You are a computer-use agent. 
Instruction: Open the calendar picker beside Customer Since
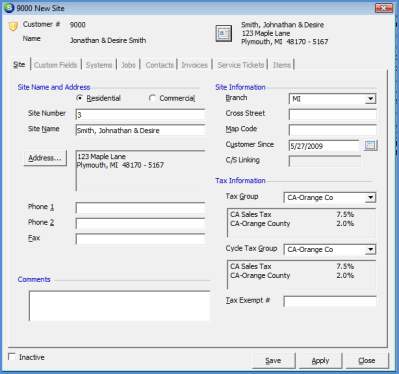point(370,145)
